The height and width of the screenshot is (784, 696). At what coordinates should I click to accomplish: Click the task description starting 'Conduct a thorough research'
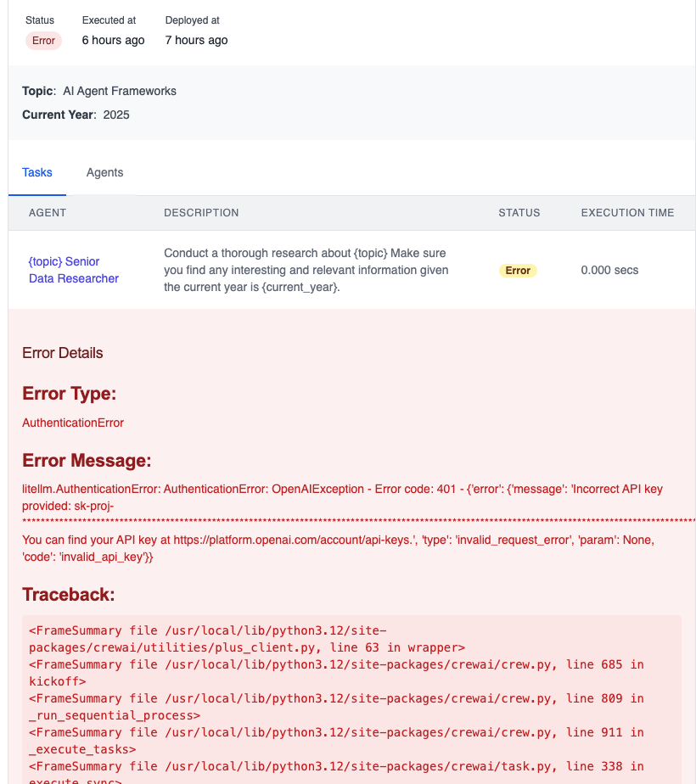[306, 270]
